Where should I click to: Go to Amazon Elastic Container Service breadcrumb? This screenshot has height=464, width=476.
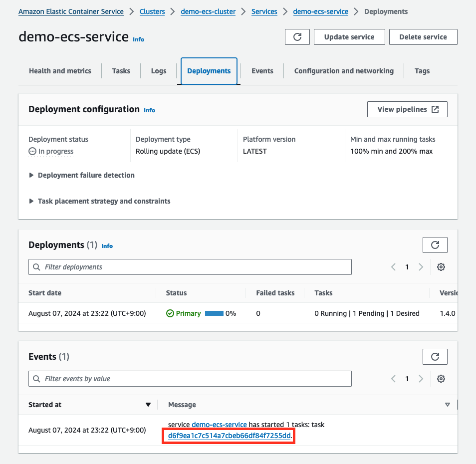coord(71,11)
